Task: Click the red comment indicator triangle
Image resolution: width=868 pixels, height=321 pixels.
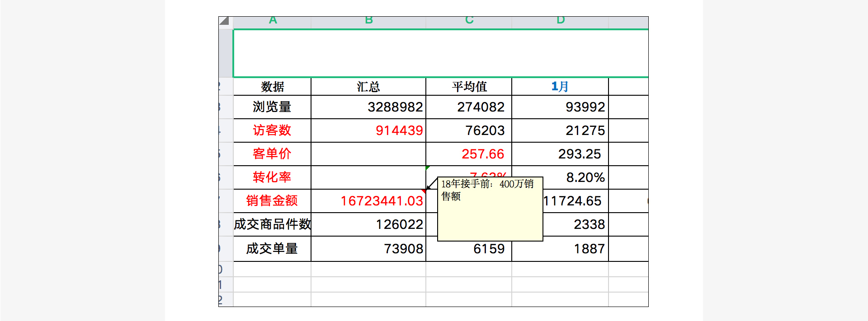Action: coord(424,191)
